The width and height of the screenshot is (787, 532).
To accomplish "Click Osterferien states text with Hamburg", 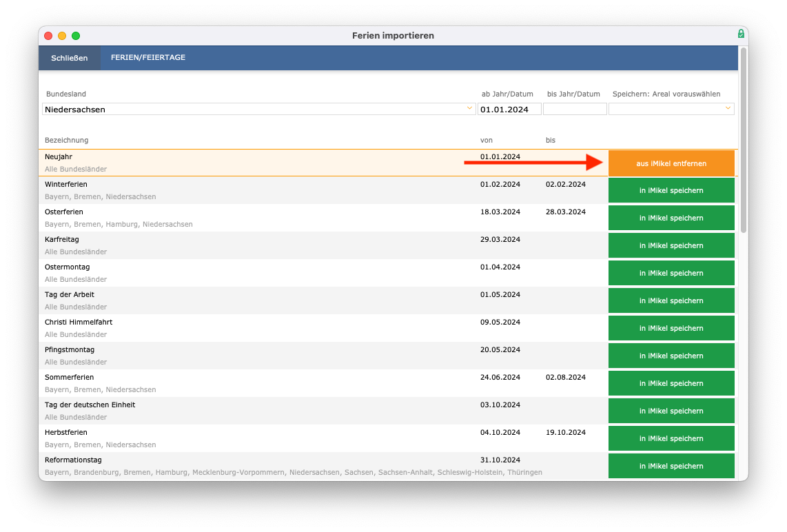I will pos(119,225).
